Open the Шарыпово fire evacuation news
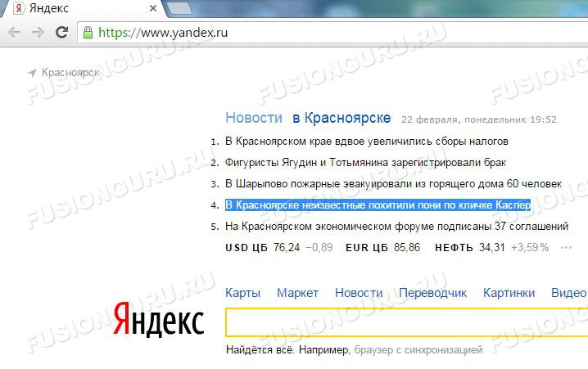Viewport: 588px width, 369px height. [x=393, y=184]
